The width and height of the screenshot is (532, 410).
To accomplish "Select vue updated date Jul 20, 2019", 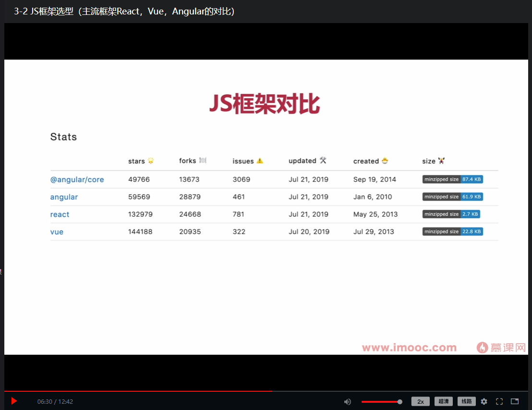I will click(x=309, y=232).
